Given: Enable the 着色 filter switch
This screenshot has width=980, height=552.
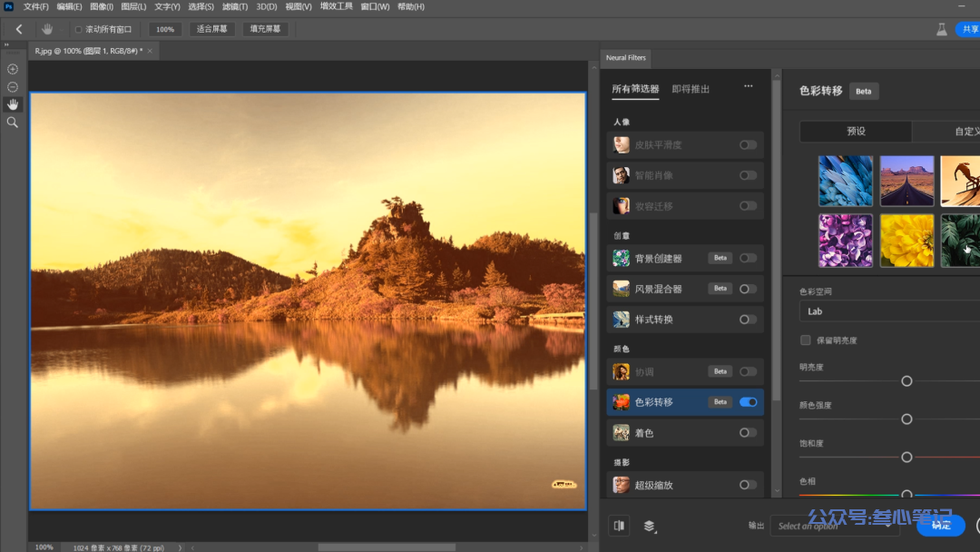Looking at the screenshot, I should coord(748,432).
